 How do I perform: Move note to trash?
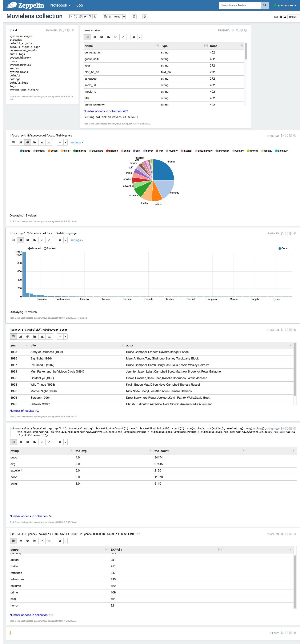pos(134,16)
